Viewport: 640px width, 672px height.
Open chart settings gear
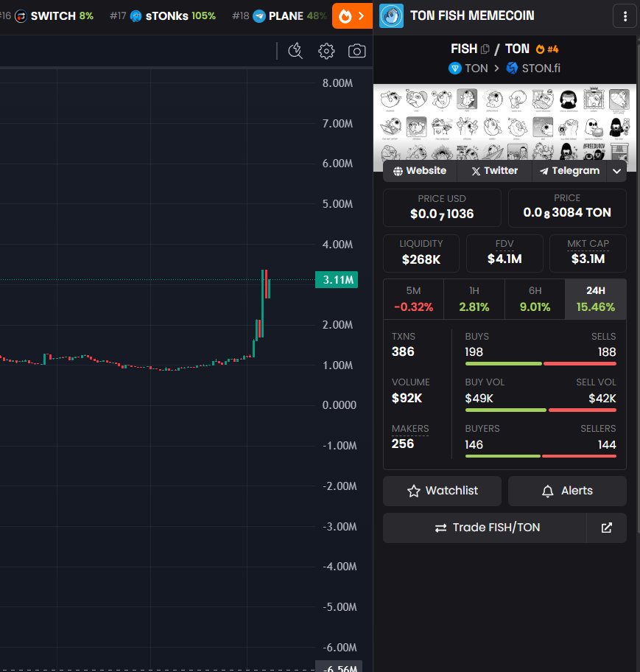pyautogui.click(x=326, y=51)
